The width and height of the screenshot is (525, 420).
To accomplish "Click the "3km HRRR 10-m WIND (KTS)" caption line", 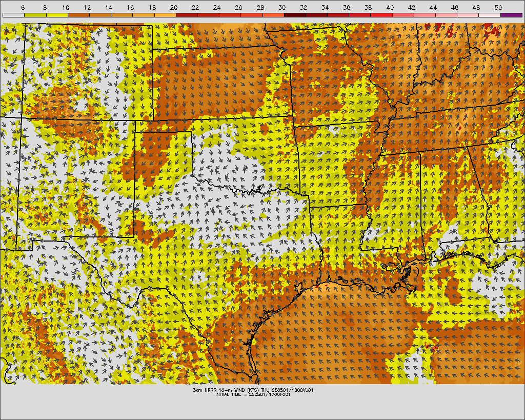I will (x=253, y=390).
